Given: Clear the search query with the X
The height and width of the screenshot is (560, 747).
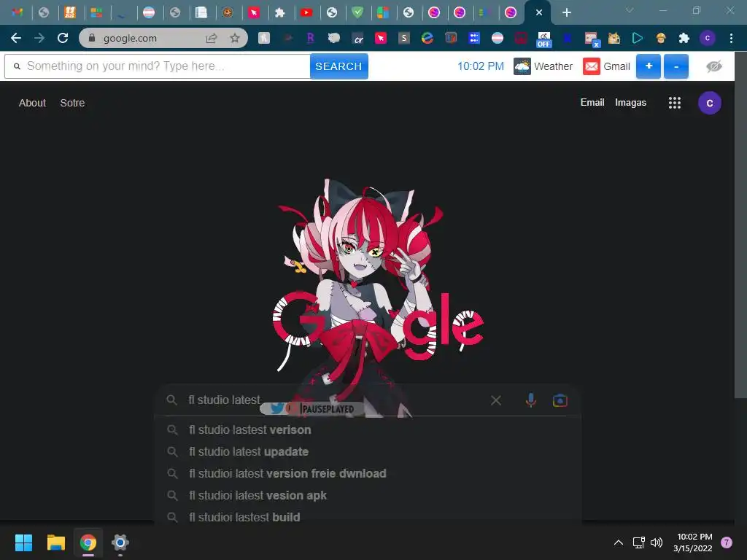Looking at the screenshot, I should (x=496, y=400).
